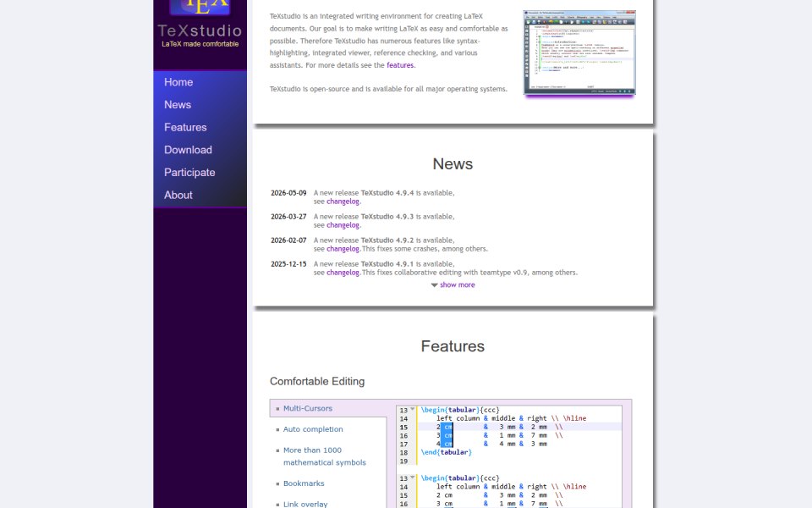This screenshot has width=812, height=508.
Task: Click the 'Features' section heading
Action: (453, 346)
